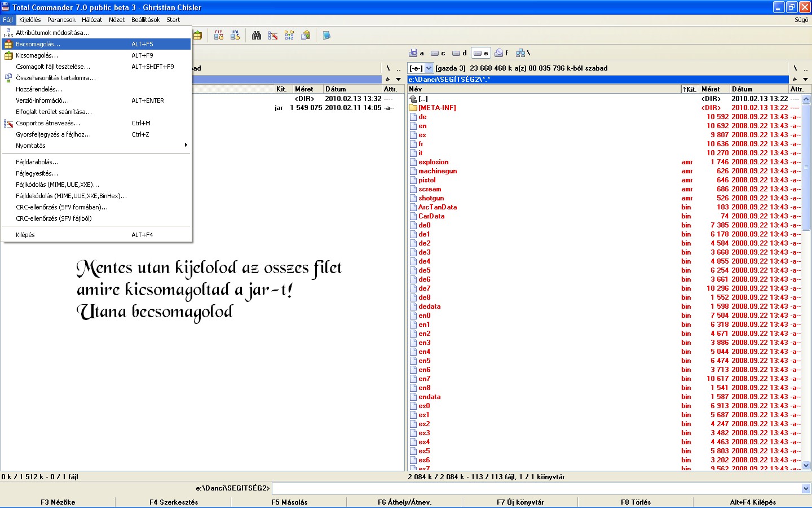The image size is (812, 508).
Task: Open file search with binoculars icon
Action: pos(257,36)
